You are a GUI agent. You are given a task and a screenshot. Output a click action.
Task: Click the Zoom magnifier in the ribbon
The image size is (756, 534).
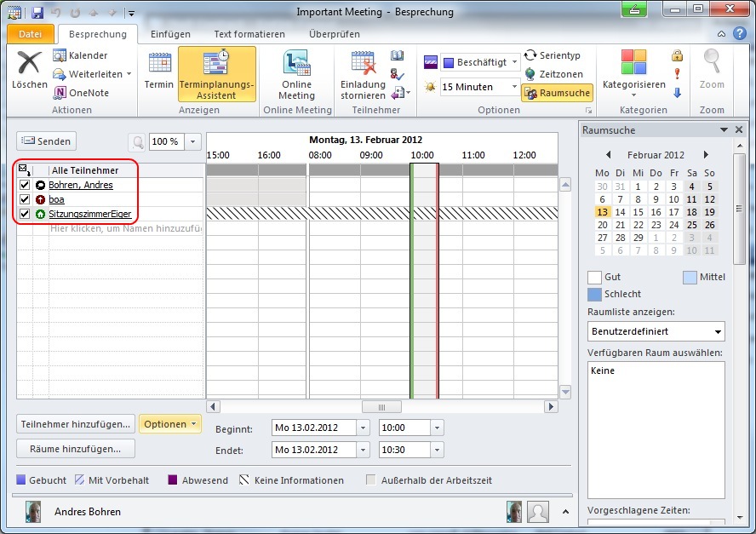712,61
